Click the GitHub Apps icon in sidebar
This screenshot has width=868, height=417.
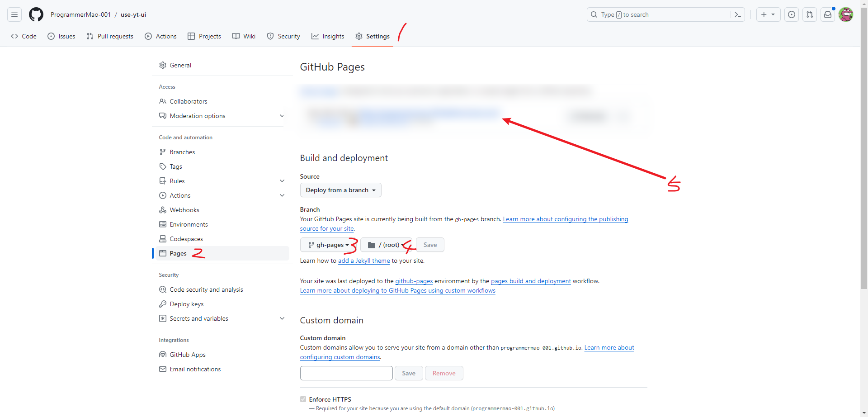163,355
